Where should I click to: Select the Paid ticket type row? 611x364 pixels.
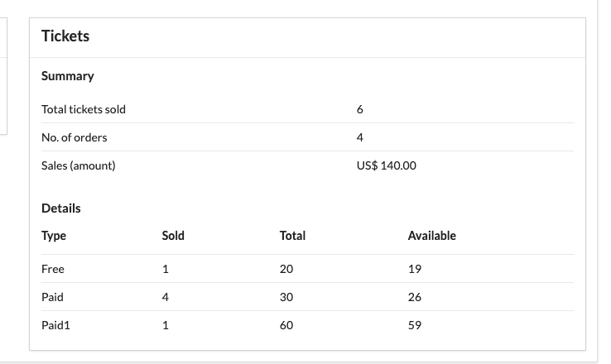[x=52, y=297]
